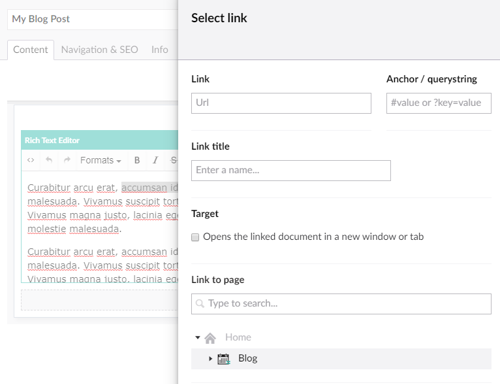Select the Home page item
Screen dimensions: 500x384
[x=238, y=337]
